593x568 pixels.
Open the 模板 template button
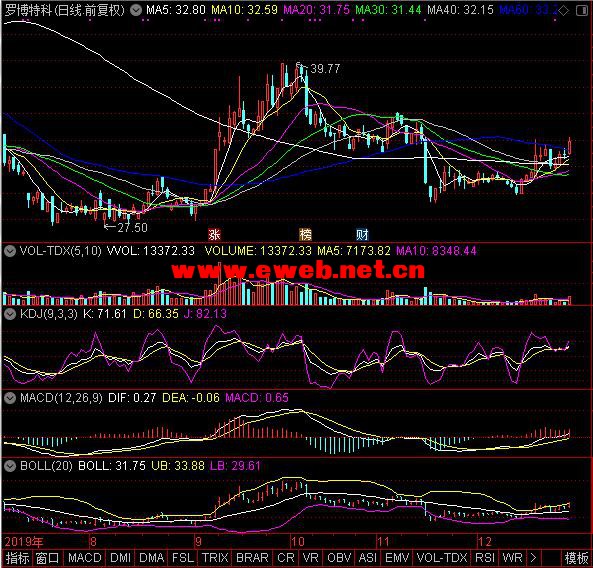tap(576, 558)
